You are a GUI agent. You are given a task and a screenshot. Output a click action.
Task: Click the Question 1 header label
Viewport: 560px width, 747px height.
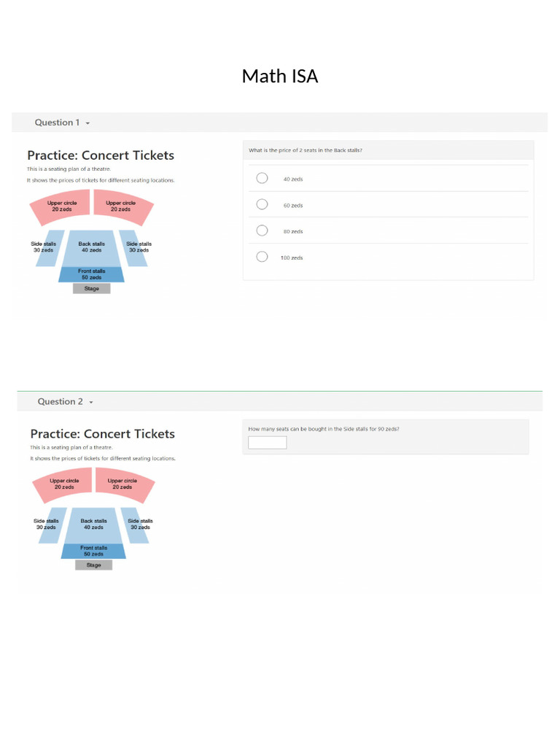[57, 123]
